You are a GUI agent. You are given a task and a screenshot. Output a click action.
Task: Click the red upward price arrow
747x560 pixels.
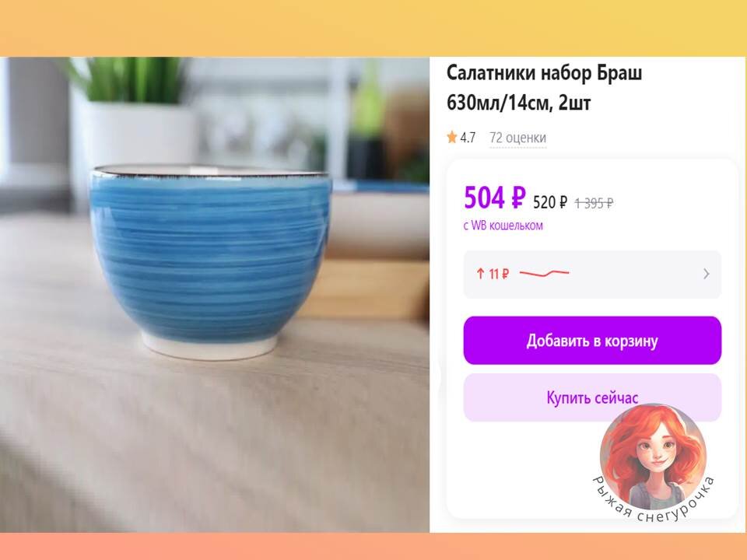(480, 274)
